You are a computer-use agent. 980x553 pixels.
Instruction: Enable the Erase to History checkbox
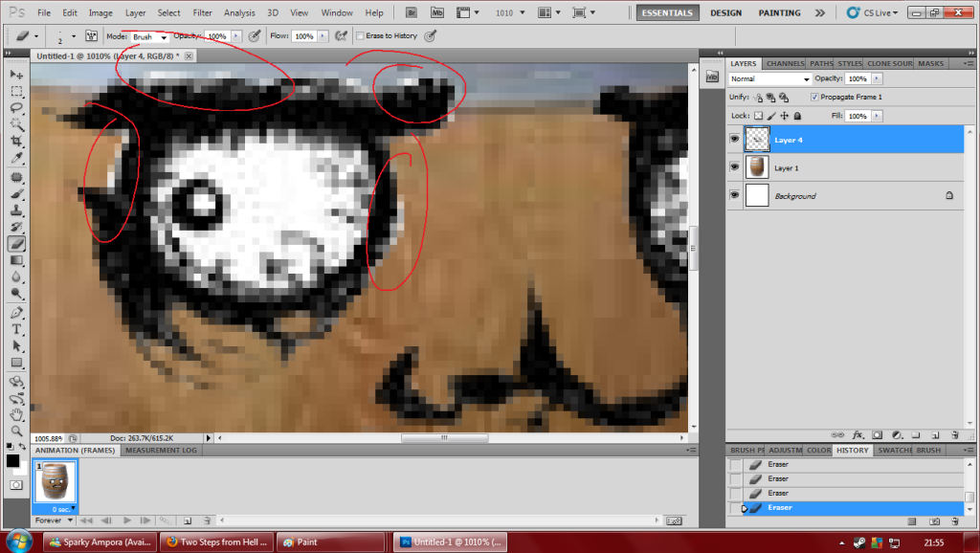point(360,35)
